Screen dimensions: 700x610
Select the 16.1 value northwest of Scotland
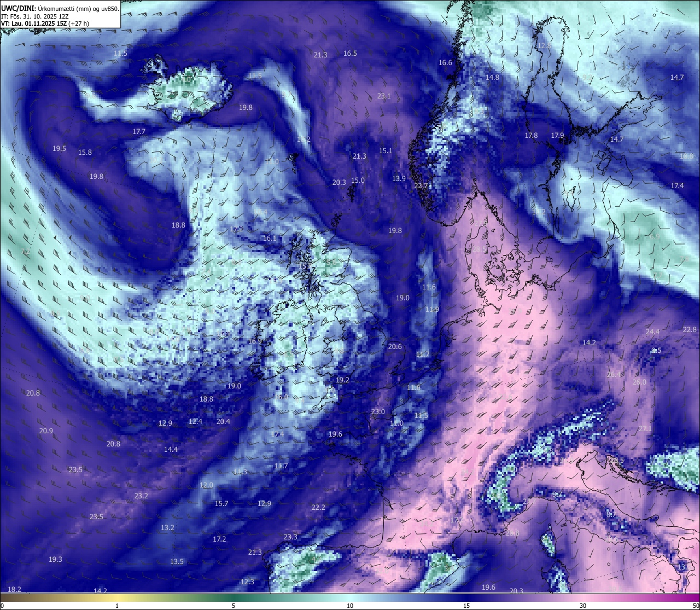pos(270,238)
